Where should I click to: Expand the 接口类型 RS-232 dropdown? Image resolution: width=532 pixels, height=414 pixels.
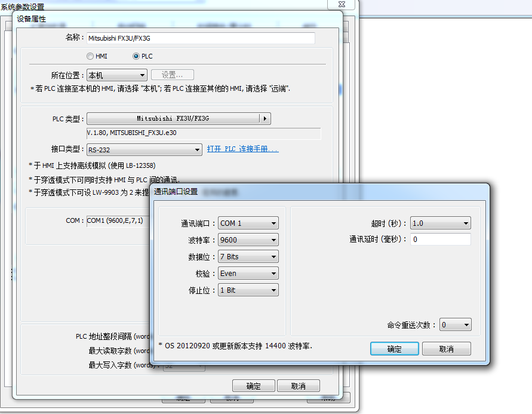144,150
